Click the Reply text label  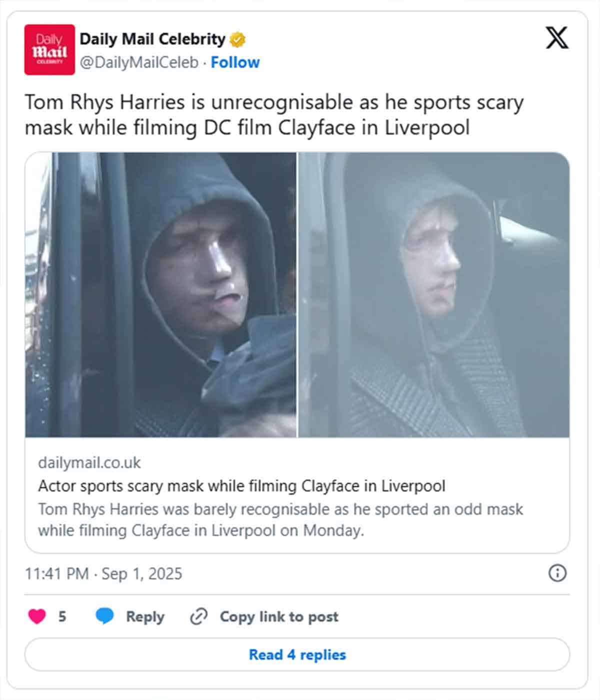[145, 616]
